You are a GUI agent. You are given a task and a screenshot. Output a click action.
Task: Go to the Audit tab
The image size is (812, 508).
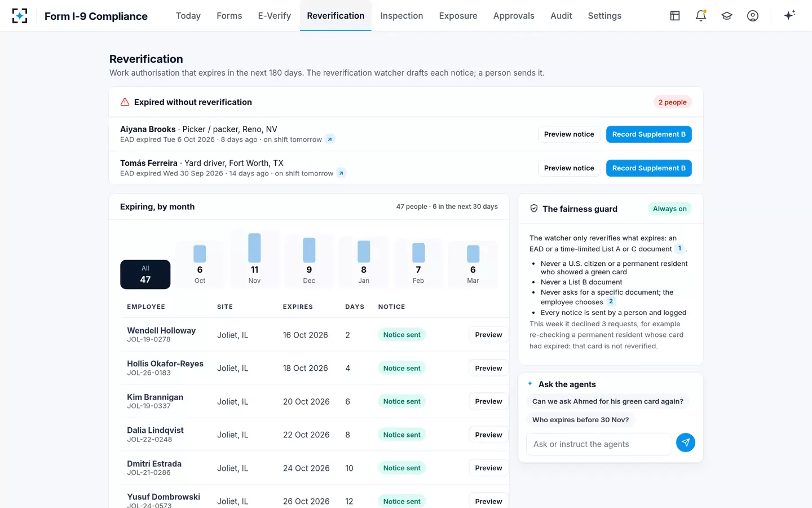pyautogui.click(x=561, y=16)
